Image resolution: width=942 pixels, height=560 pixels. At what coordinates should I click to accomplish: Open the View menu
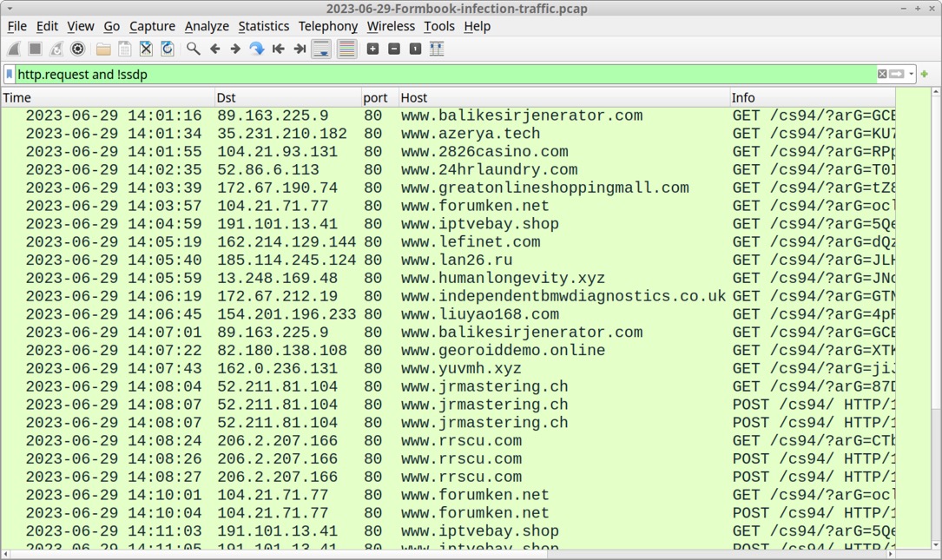pos(81,26)
